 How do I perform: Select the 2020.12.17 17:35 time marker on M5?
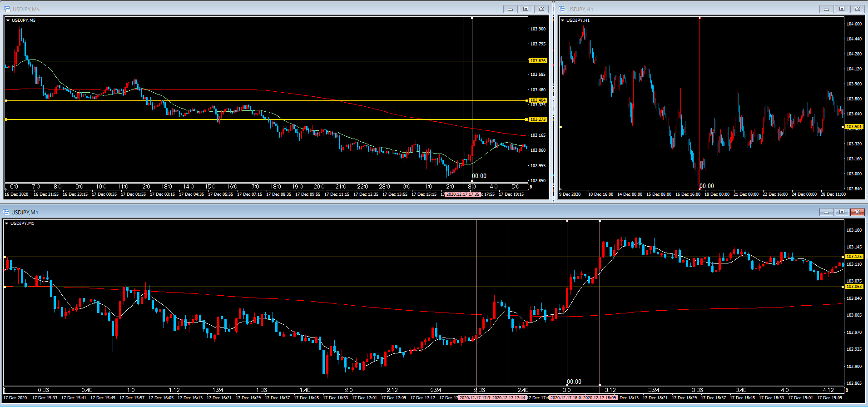tap(462, 194)
